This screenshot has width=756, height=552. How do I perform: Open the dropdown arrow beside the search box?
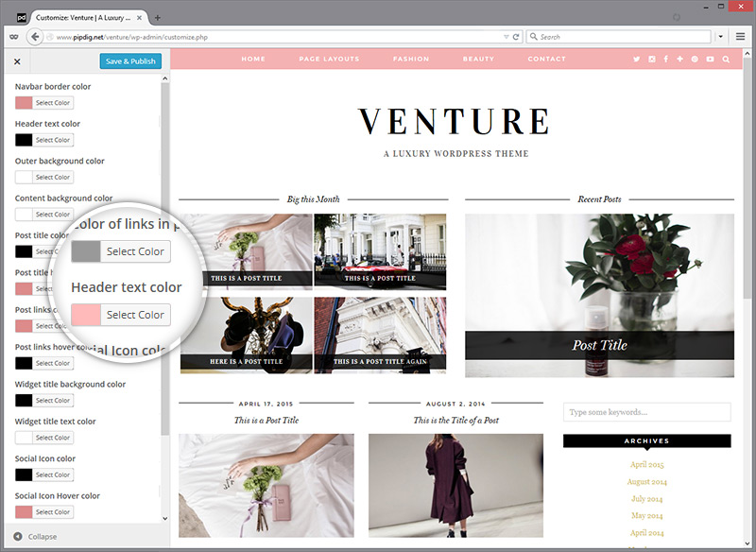(720, 37)
